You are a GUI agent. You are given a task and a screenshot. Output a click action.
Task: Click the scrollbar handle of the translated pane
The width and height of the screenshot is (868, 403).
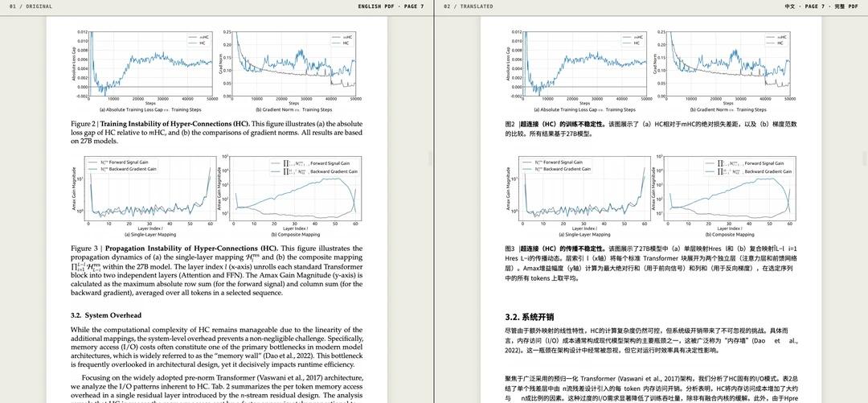point(866,158)
